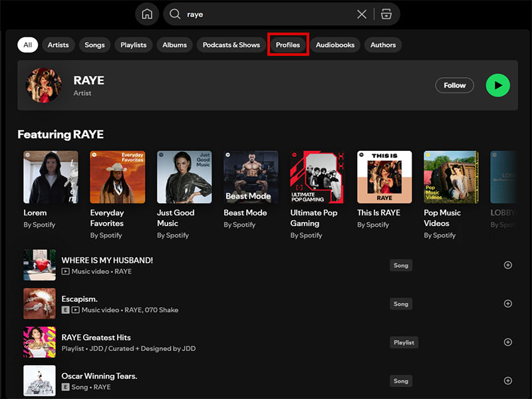Click the Pop Music Videos title
The image size is (532, 399).
[442, 218]
